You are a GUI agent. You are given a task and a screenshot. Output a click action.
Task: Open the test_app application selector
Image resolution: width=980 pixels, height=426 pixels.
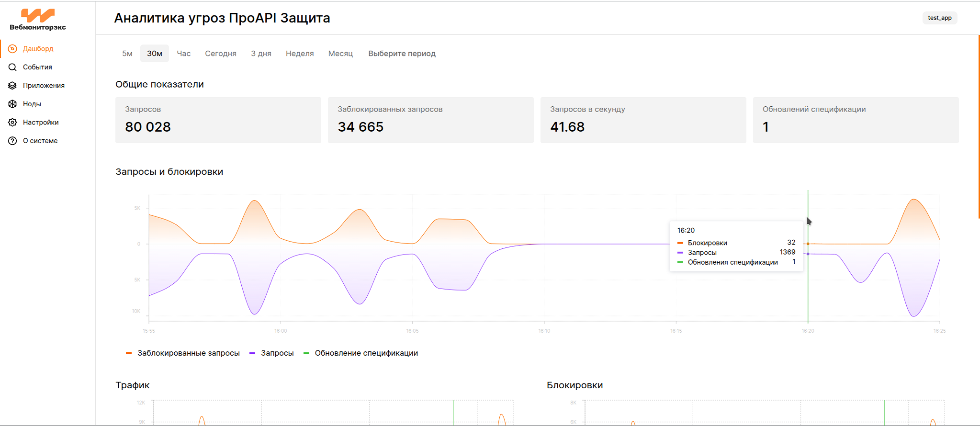pyautogui.click(x=939, y=18)
